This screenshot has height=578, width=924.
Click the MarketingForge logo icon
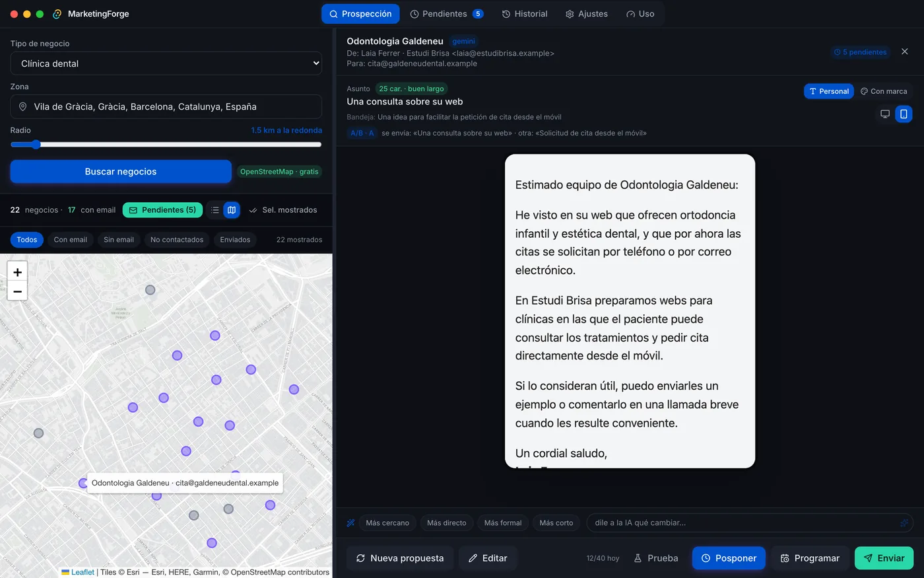coord(57,14)
